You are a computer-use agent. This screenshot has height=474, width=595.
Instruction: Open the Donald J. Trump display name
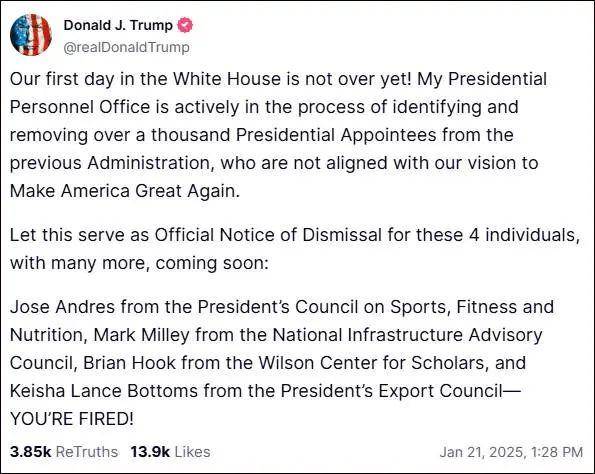[118, 25]
